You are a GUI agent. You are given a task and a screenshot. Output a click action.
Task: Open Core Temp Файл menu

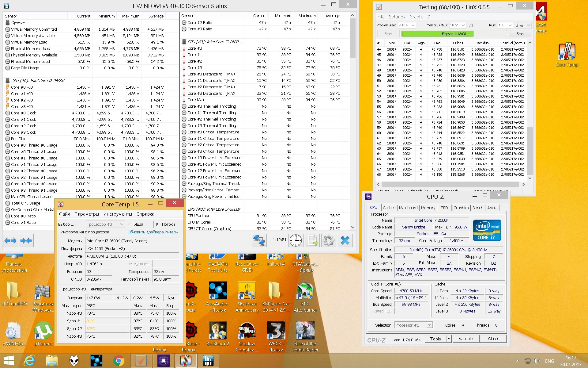click(x=65, y=214)
